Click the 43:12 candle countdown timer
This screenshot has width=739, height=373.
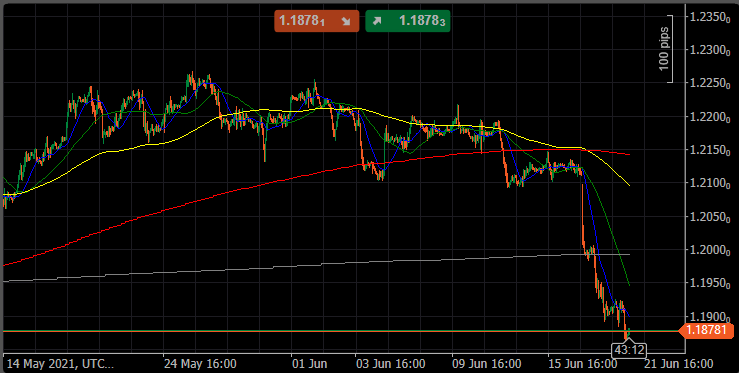click(629, 350)
